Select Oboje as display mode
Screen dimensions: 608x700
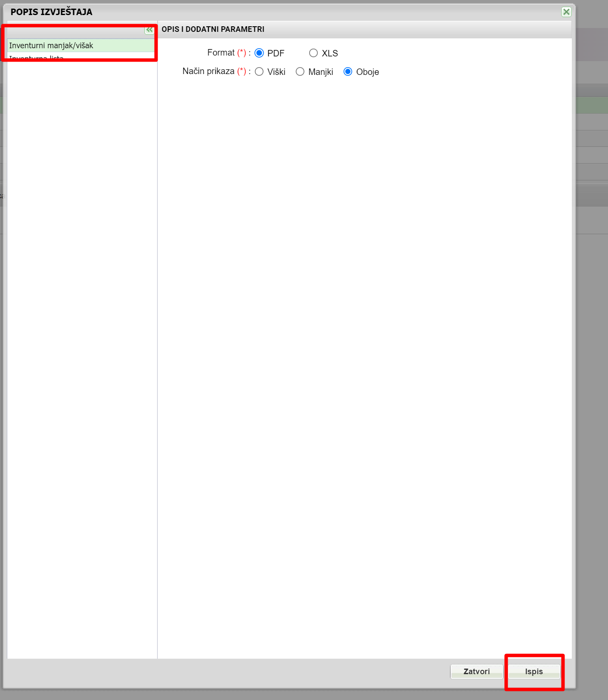click(348, 71)
